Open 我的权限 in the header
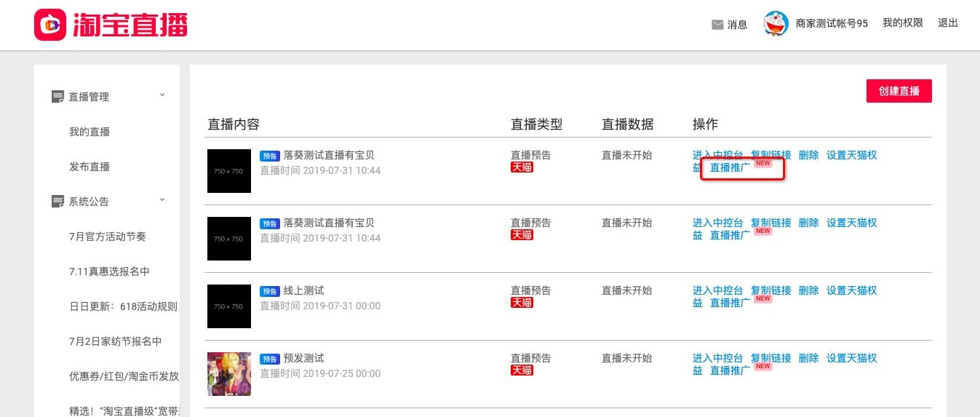980x417 pixels. 903,23
